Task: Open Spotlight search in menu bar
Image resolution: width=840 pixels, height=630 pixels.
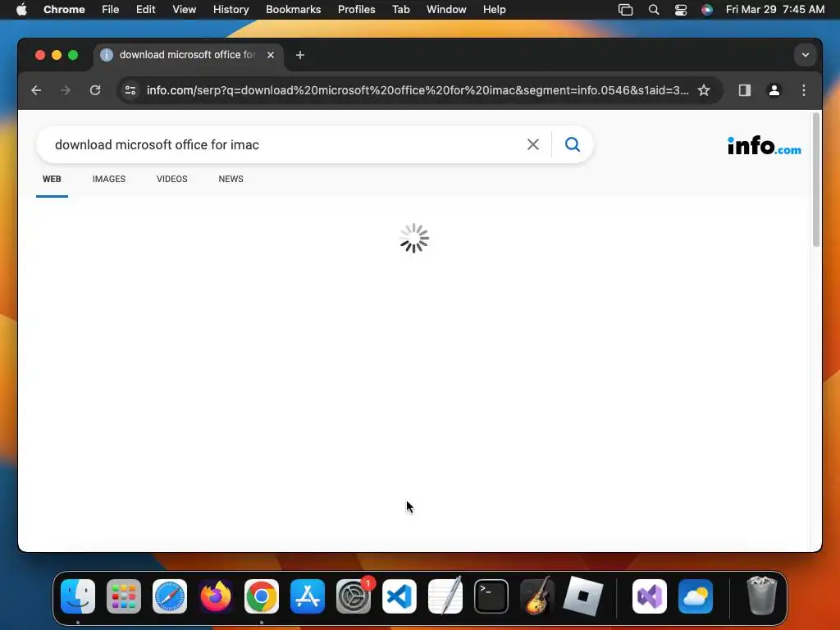Action: pyautogui.click(x=654, y=10)
